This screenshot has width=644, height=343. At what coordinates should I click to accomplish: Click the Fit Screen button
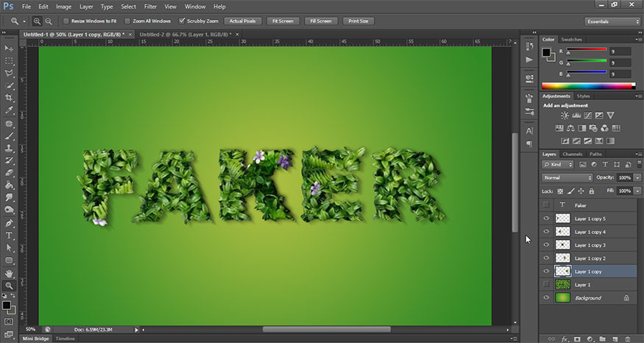pyautogui.click(x=283, y=21)
